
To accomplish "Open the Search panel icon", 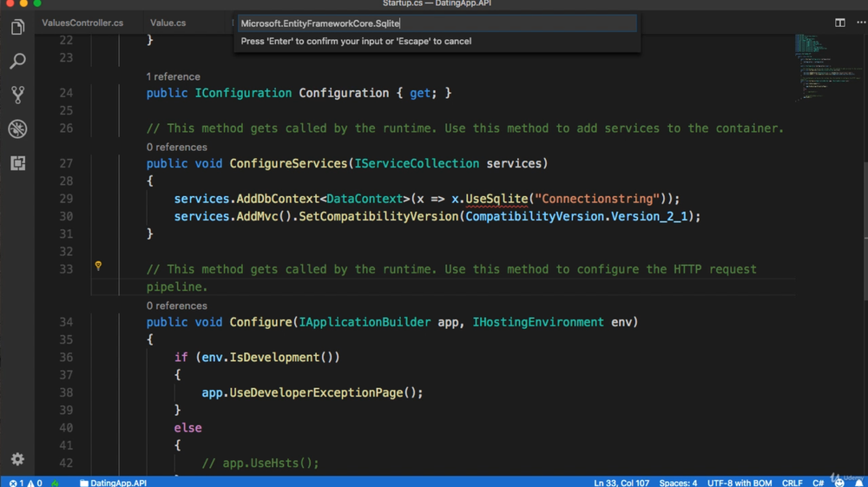I will (17, 61).
